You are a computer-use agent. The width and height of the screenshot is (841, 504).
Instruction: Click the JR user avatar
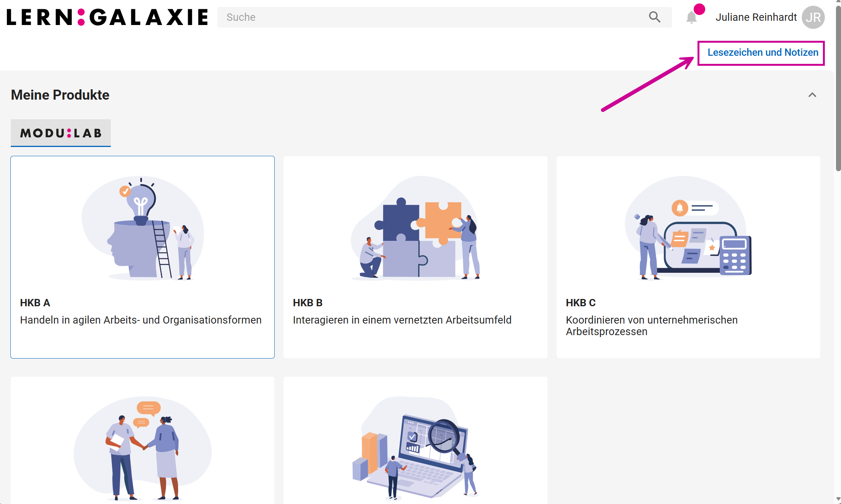(813, 17)
